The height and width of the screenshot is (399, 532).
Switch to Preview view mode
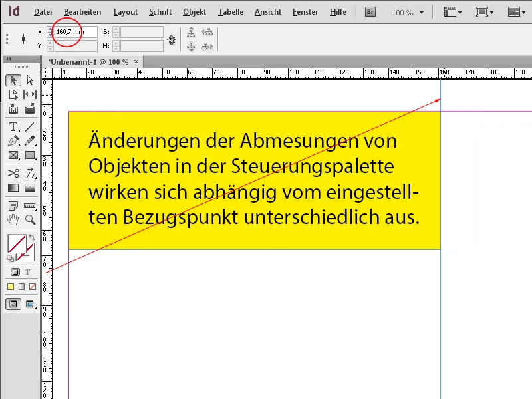(30, 304)
